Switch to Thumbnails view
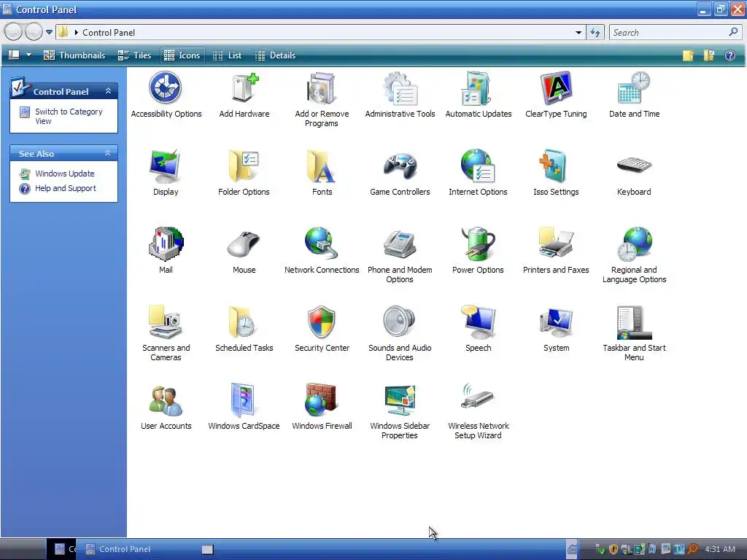 [x=74, y=55]
